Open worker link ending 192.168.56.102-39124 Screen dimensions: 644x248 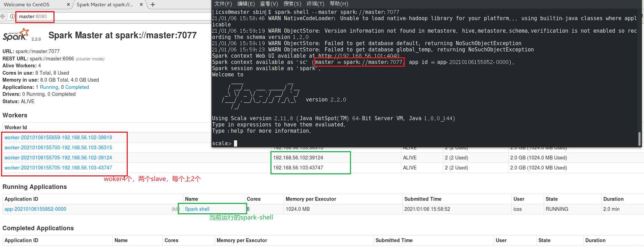(58, 158)
